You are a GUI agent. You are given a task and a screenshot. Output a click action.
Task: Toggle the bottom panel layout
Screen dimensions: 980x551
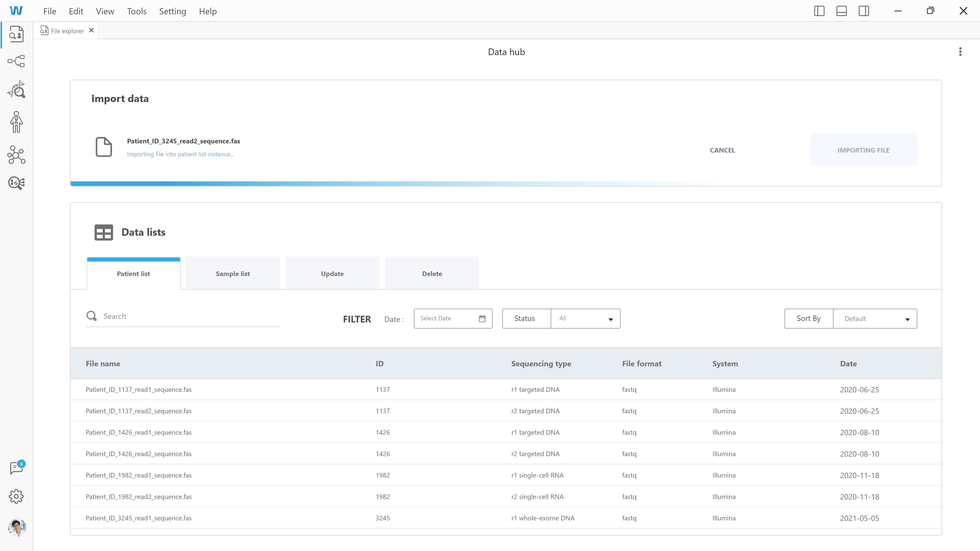point(841,11)
